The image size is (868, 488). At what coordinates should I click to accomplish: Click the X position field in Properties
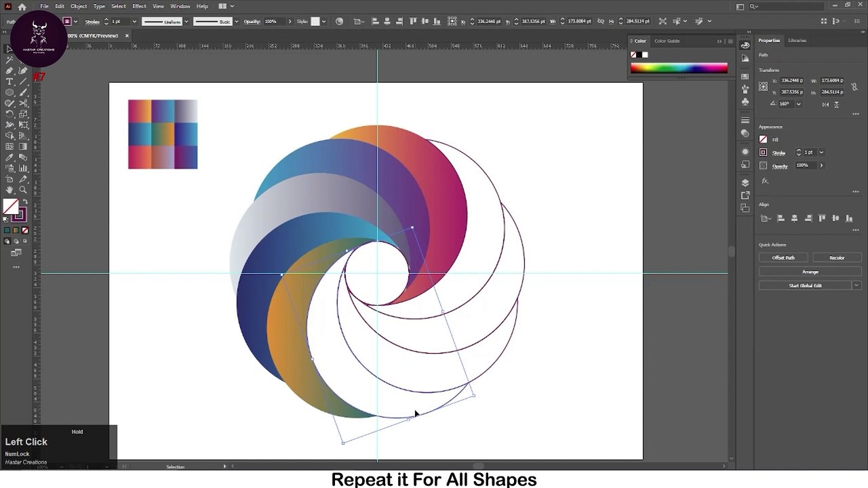(x=793, y=81)
